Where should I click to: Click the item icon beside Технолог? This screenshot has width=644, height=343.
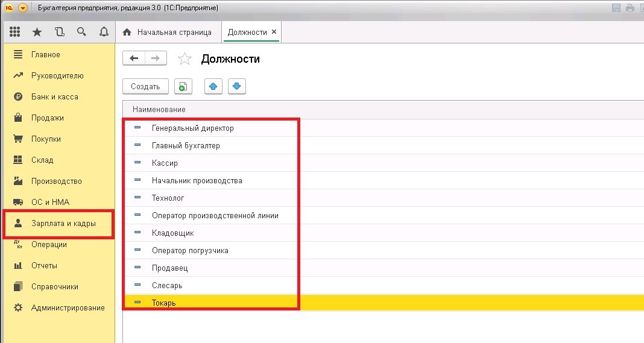(x=137, y=197)
